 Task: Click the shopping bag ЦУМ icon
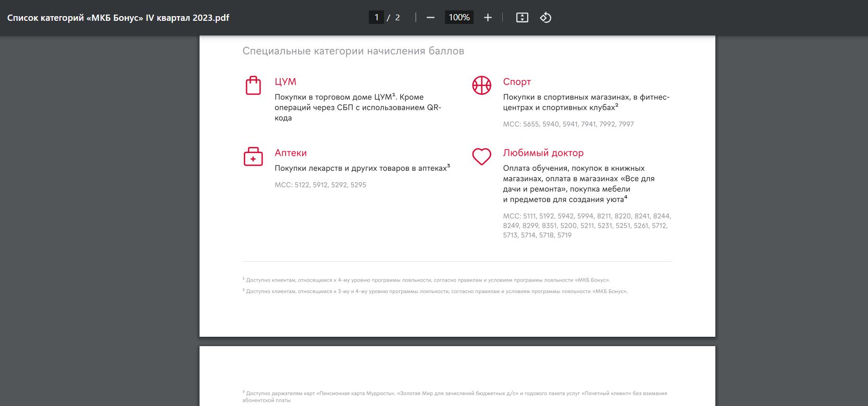tap(253, 85)
